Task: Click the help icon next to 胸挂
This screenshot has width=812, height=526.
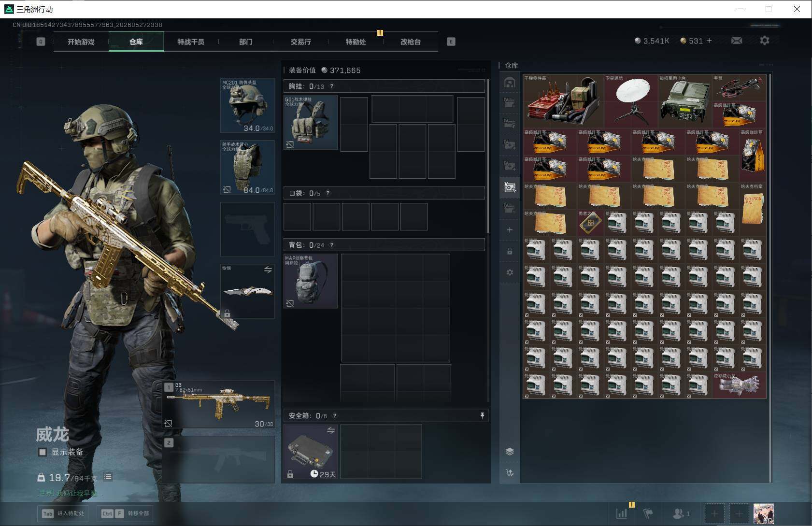Action: [331, 86]
